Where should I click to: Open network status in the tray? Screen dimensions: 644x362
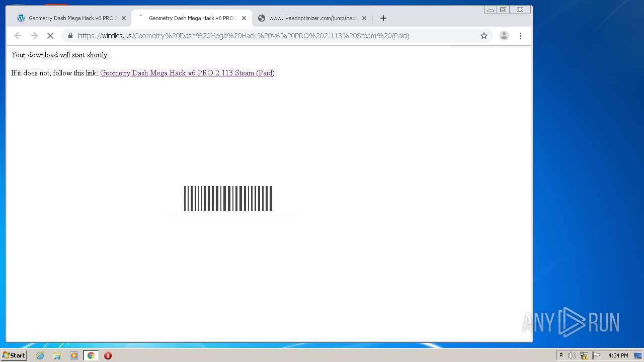click(584, 355)
